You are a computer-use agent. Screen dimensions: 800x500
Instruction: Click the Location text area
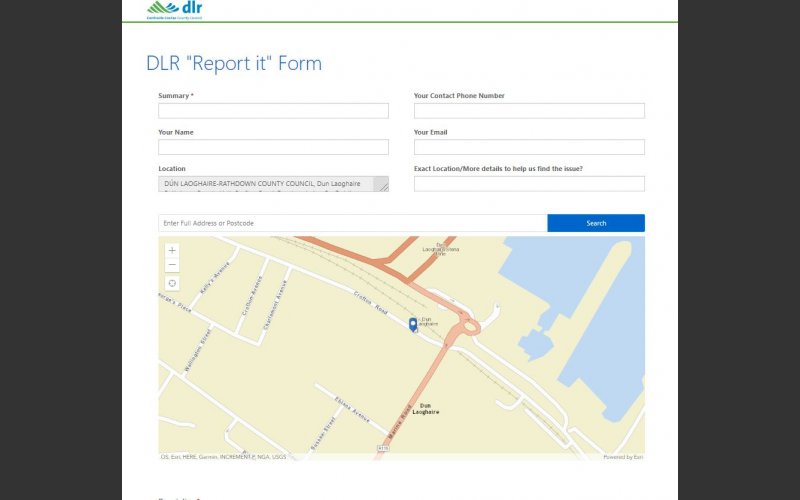[x=273, y=184]
